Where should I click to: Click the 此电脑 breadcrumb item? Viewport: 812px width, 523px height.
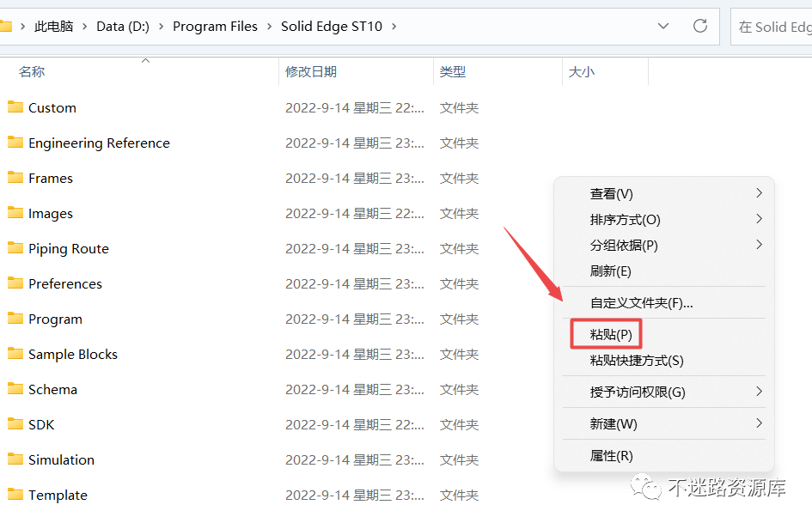(53, 27)
